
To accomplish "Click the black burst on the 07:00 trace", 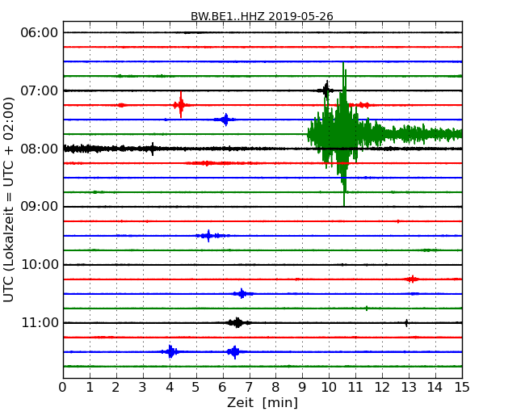I will coord(325,90).
